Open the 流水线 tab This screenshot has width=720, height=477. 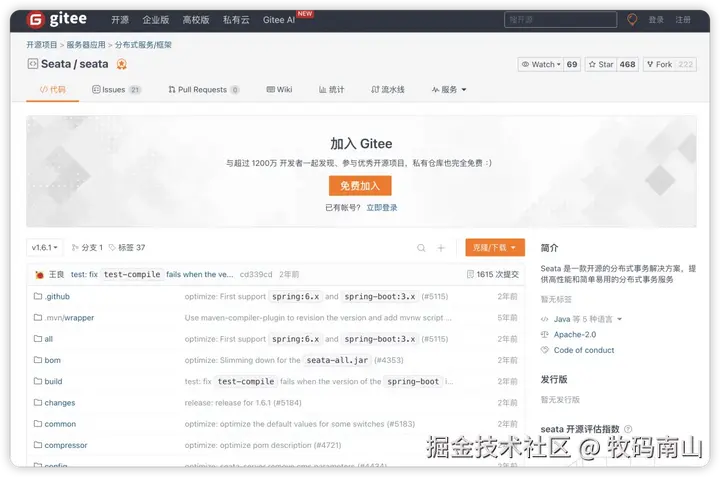point(388,90)
